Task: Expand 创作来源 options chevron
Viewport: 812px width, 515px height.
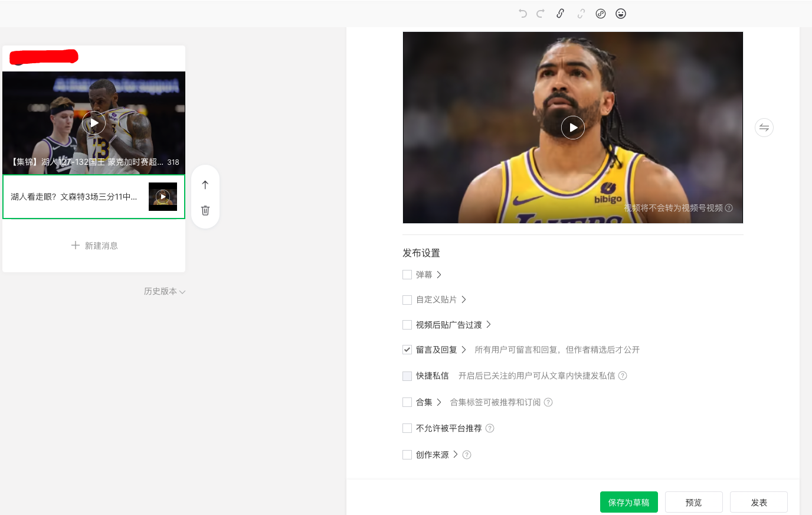Action: 456,454
